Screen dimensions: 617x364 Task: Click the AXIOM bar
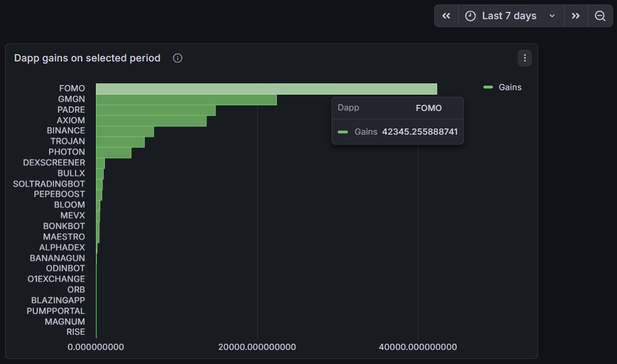tap(151, 121)
